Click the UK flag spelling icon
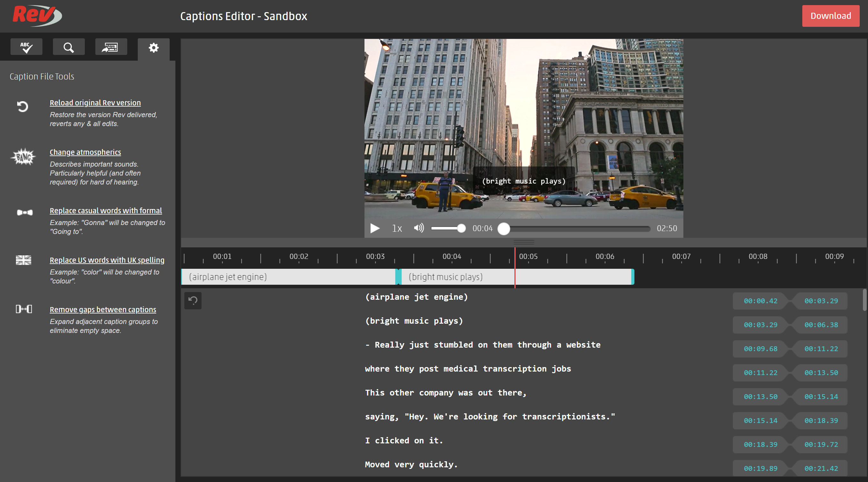The width and height of the screenshot is (868, 482). (x=23, y=260)
